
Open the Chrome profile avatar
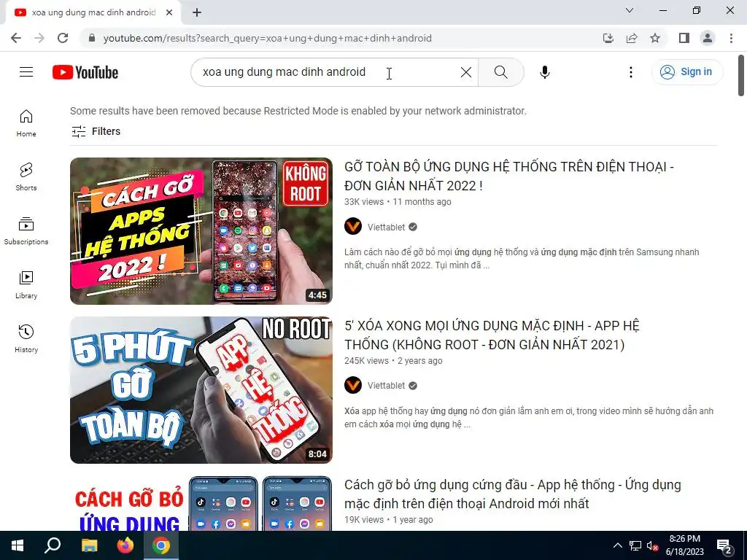(x=708, y=38)
